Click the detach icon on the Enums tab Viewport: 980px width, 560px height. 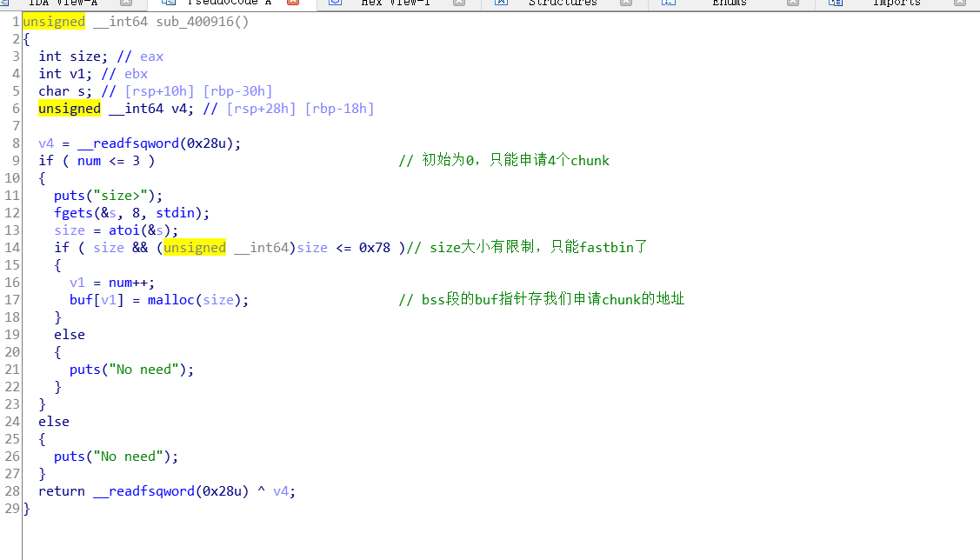(x=792, y=3)
